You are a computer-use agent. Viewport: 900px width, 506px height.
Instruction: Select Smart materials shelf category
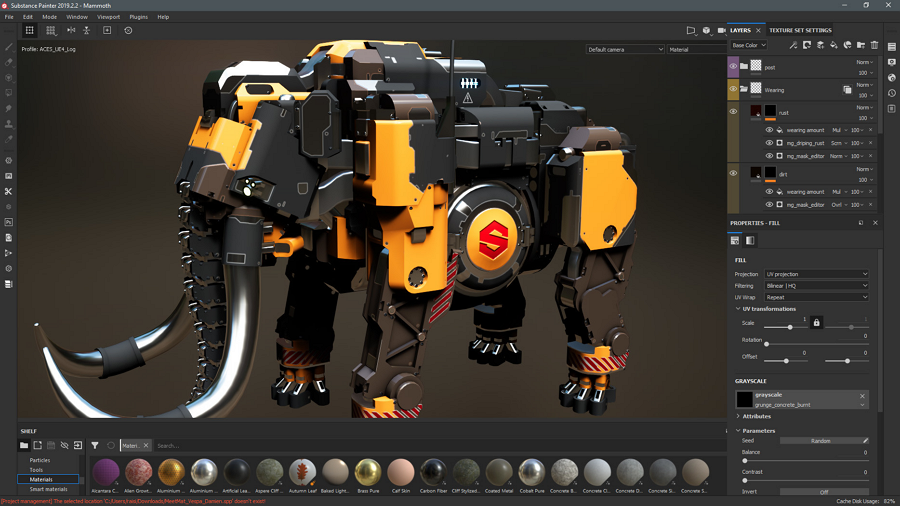pyautogui.click(x=48, y=489)
